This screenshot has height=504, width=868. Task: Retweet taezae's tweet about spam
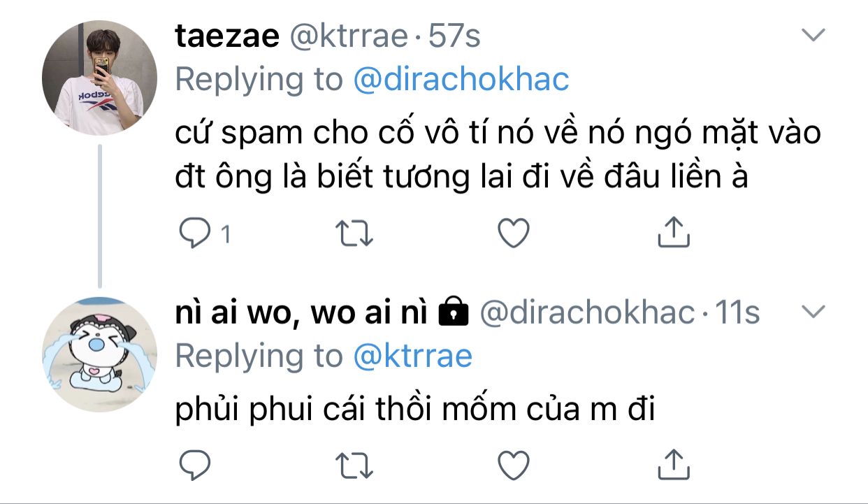[x=355, y=233]
